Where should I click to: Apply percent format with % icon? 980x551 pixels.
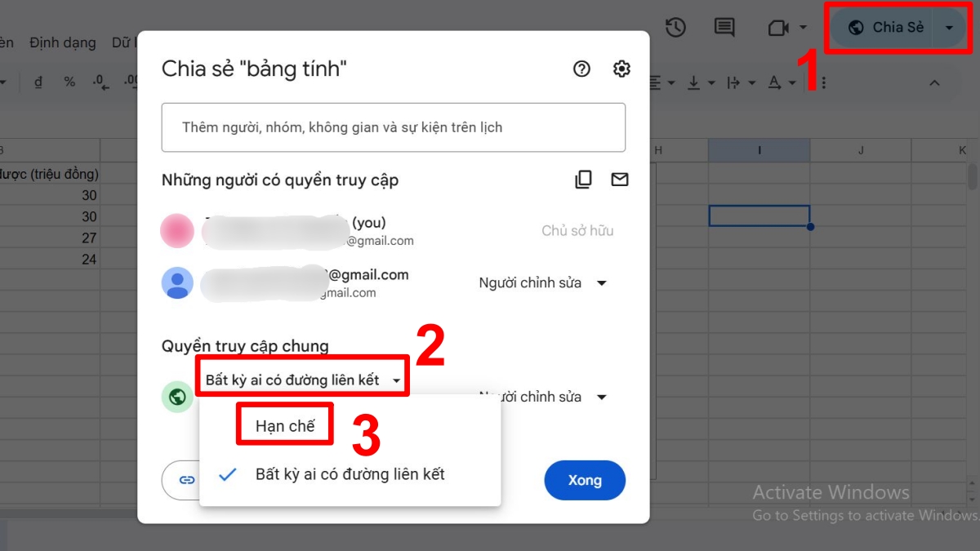click(x=69, y=82)
